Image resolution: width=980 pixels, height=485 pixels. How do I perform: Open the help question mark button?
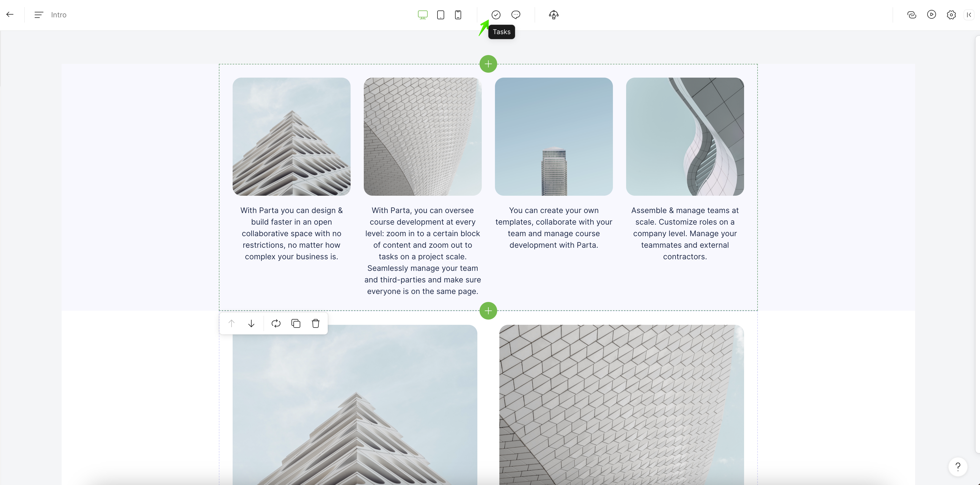[957, 466]
